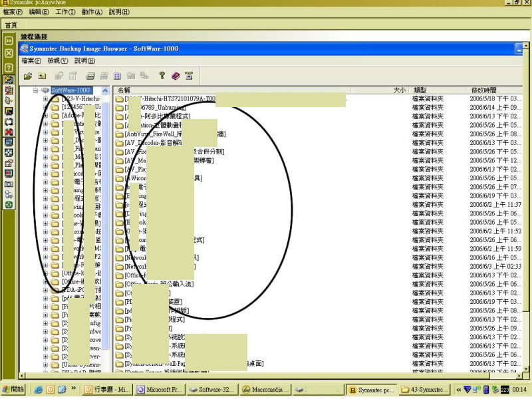Open the 43-Symantec... folder taskbar button
Viewport: 532px width, 399px height.
tap(425, 390)
